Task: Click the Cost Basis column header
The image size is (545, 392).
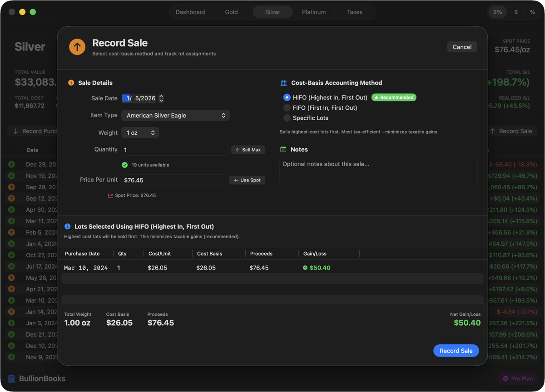Action: coord(209,254)
